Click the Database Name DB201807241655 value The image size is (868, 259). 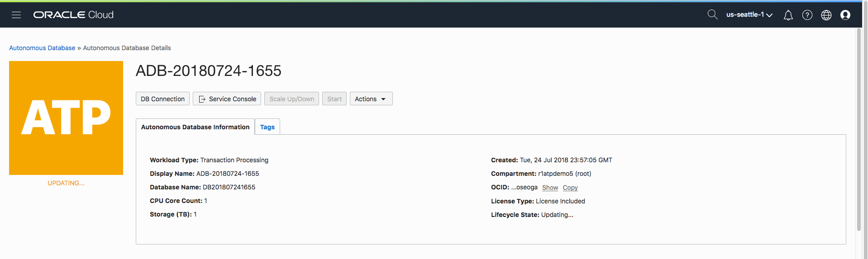click(229, 187)
